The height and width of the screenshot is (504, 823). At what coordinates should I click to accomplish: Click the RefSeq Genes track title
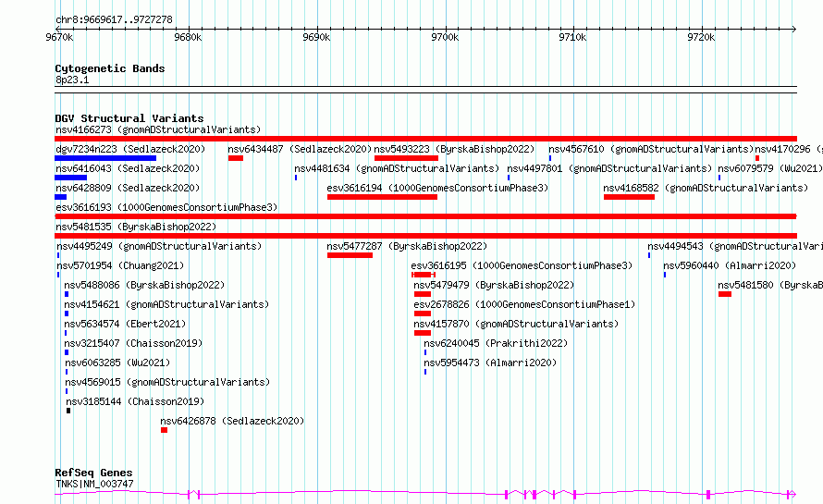(93, 473)
